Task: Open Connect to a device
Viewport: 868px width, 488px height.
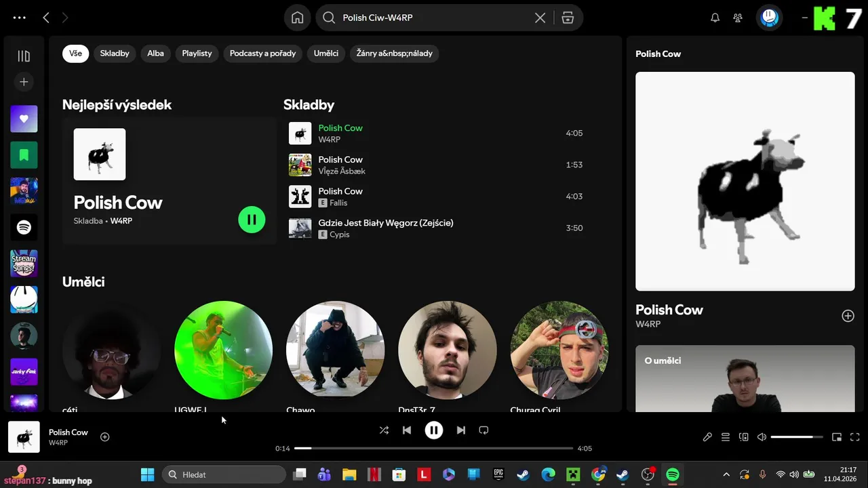Action: [743, 437]
